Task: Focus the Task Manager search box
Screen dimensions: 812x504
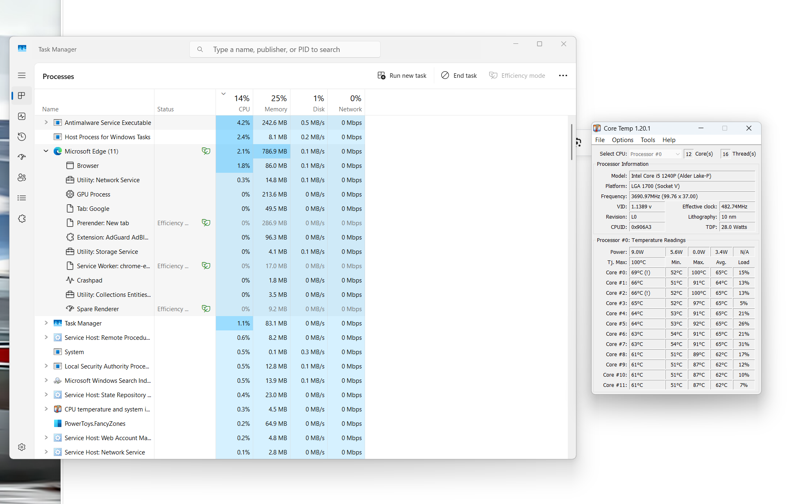Action: pyautogui.click(x=285, y=50)
